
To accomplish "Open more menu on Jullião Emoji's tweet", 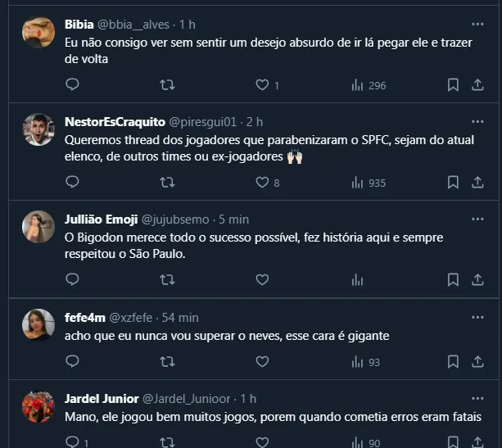I will pos(477,219).
